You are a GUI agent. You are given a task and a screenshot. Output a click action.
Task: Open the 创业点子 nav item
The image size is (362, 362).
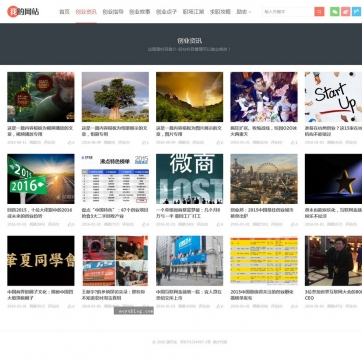point(166,12)
